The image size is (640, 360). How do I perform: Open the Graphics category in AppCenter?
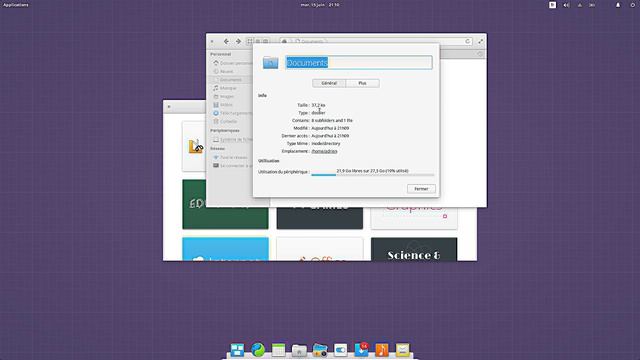(x=414, y=218)
